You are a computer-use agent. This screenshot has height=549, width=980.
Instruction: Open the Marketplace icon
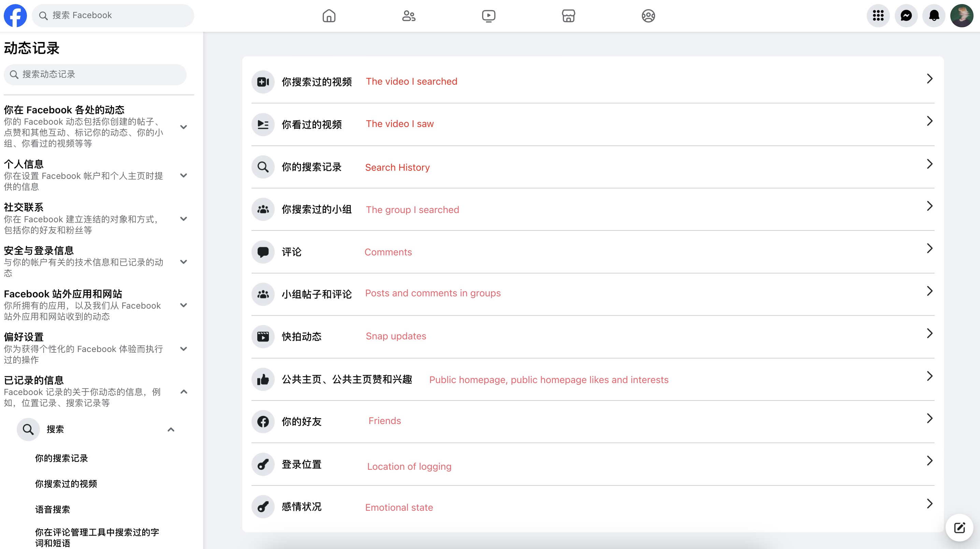click(x=568, y=16)
